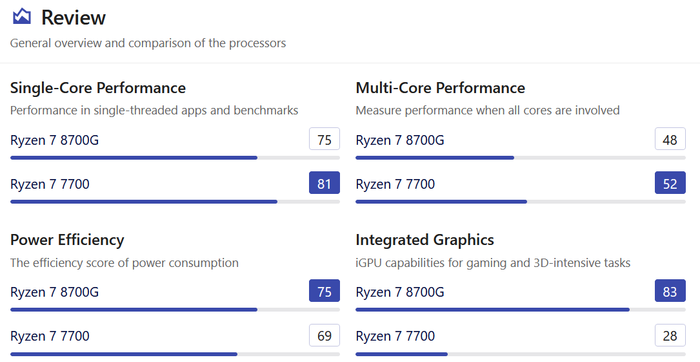Viewport: 700px width, 362px height.
Task: Click Single-Core score badge 75 for 8700G
Action: [x=325, y=139]
